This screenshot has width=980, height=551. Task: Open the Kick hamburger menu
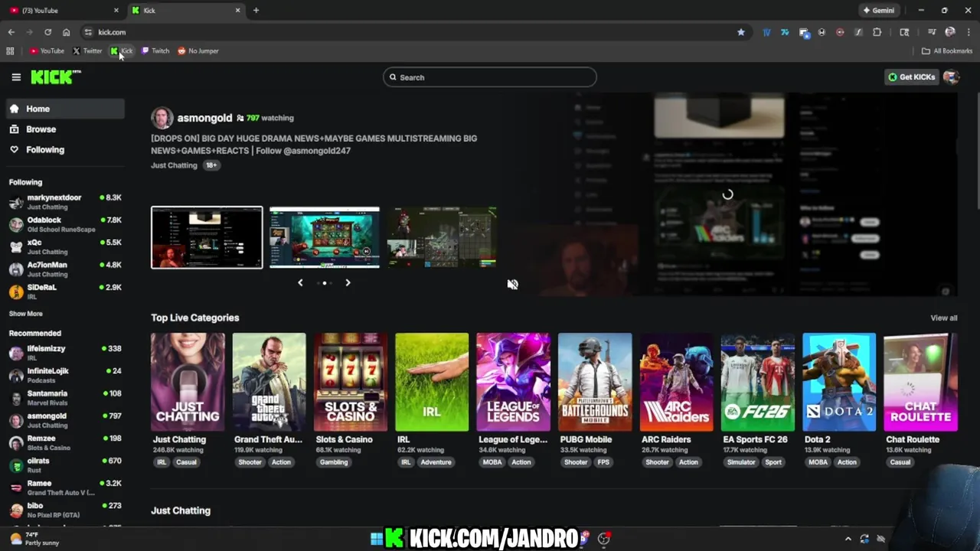pos(16,77)
